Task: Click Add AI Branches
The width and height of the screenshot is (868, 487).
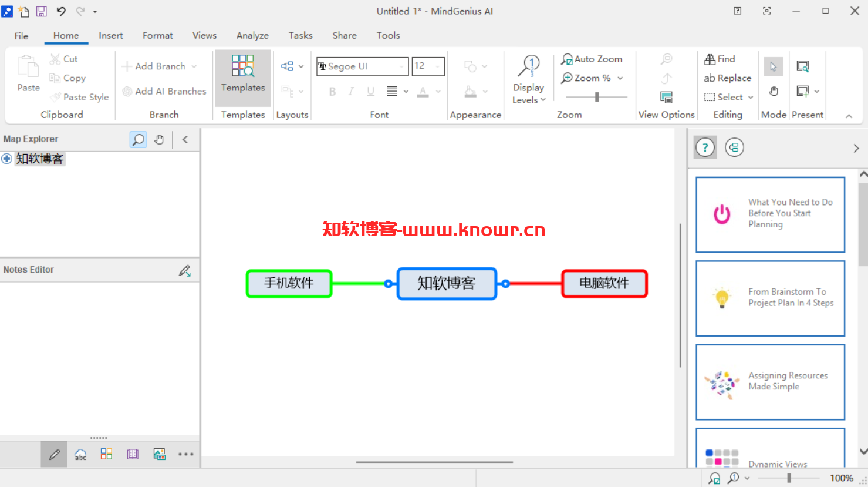Action: [164, 91]
